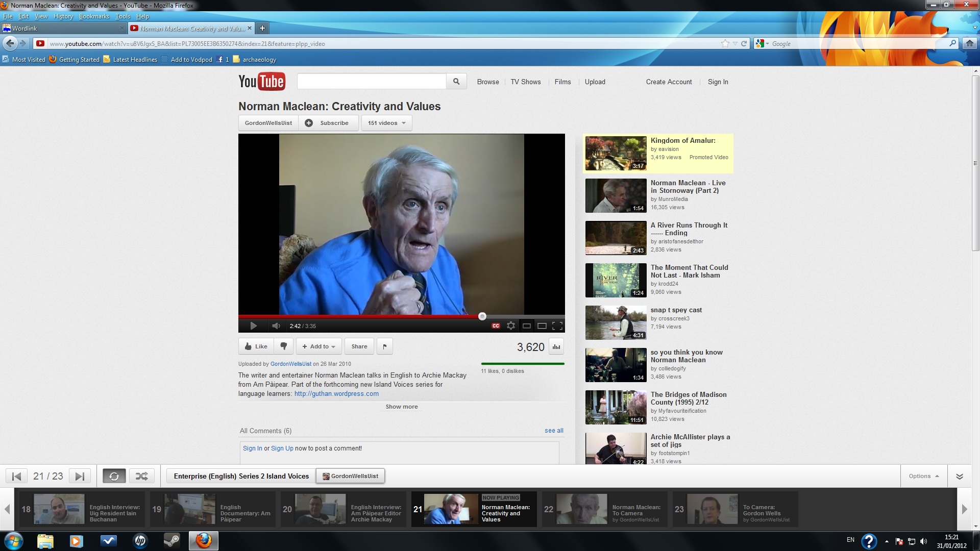Open the Add to dropdown
The height and width of the screenshot is (551, 980).
319,346
